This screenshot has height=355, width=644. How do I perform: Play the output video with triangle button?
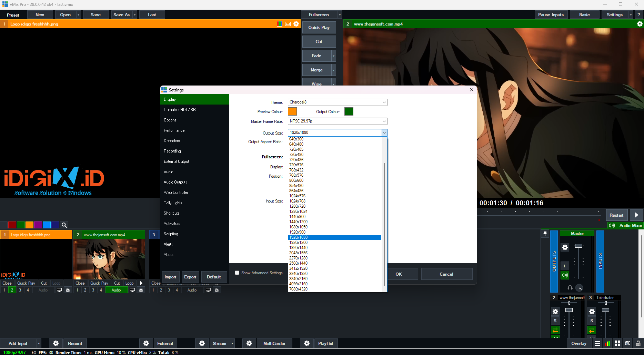[x=636, y=215]
